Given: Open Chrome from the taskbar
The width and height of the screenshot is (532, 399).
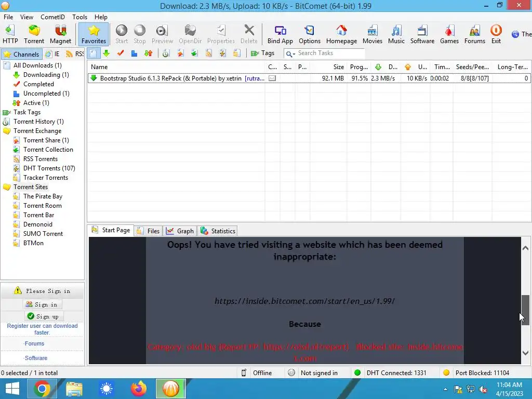Looking at the screenshot, I should [42, 389].
